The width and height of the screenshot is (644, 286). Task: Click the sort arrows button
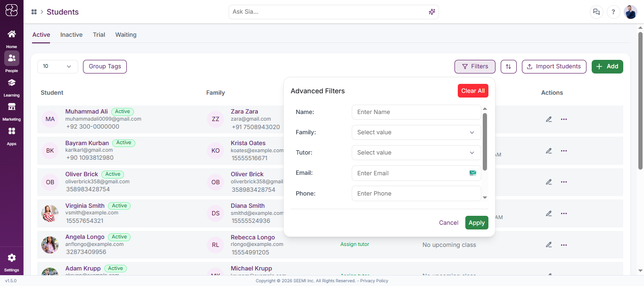click(508, 66)
